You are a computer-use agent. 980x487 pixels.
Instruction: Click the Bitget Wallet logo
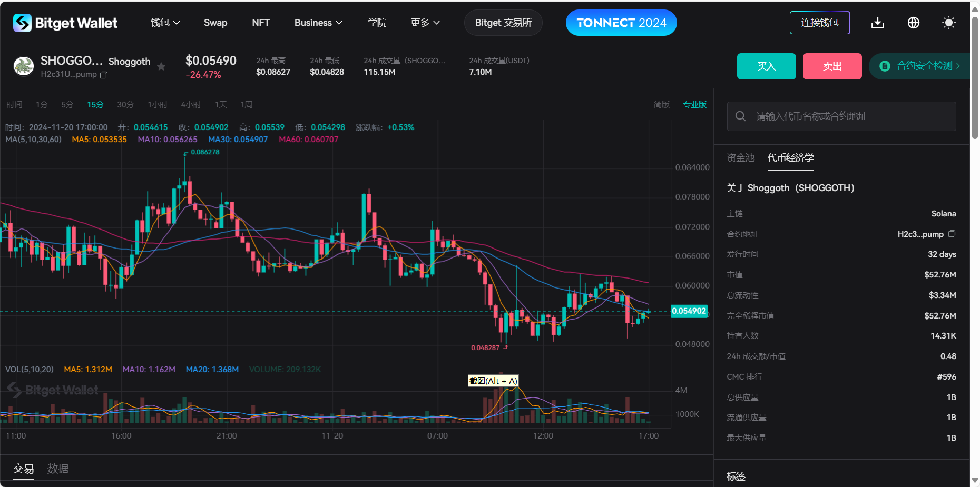(65, 23)
